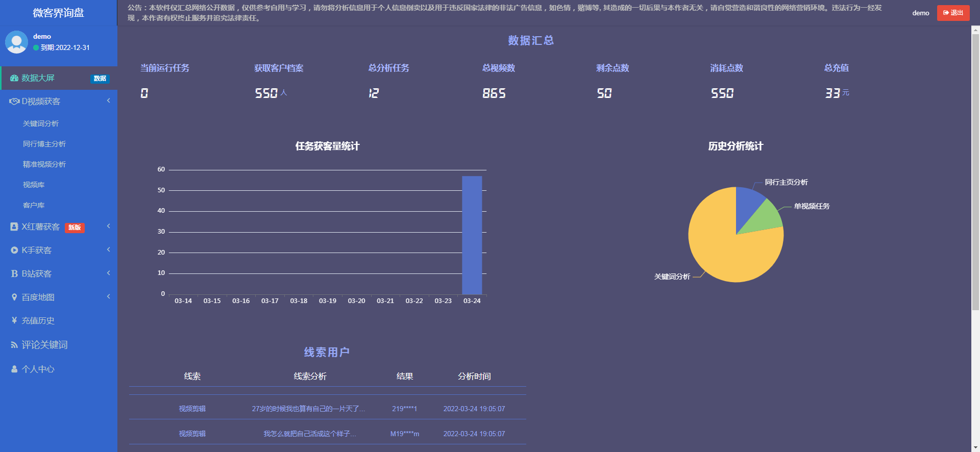Viewport: 980px width, 452px height.
Task: Click the 同行主页分析 pie label
Action: 786,182
